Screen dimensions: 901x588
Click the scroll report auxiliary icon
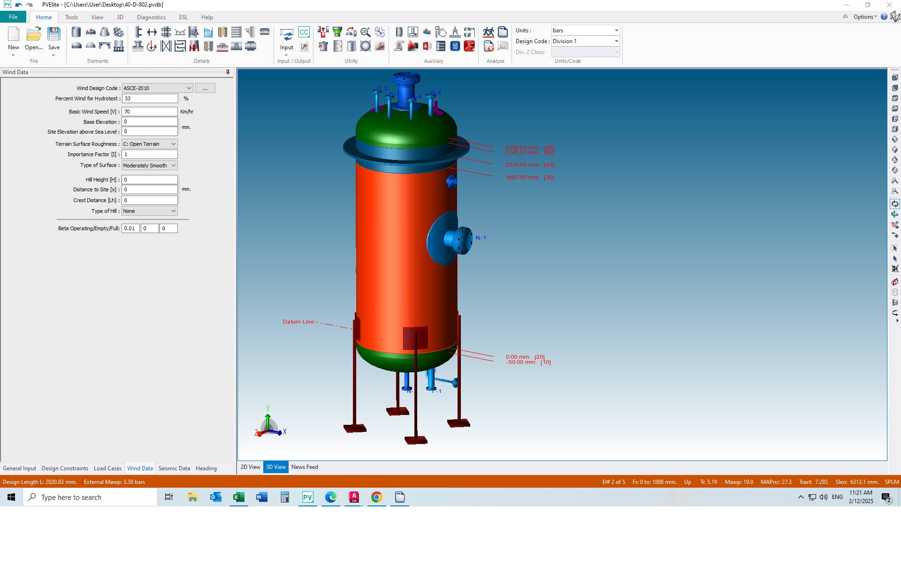click(x=399, y=45)
